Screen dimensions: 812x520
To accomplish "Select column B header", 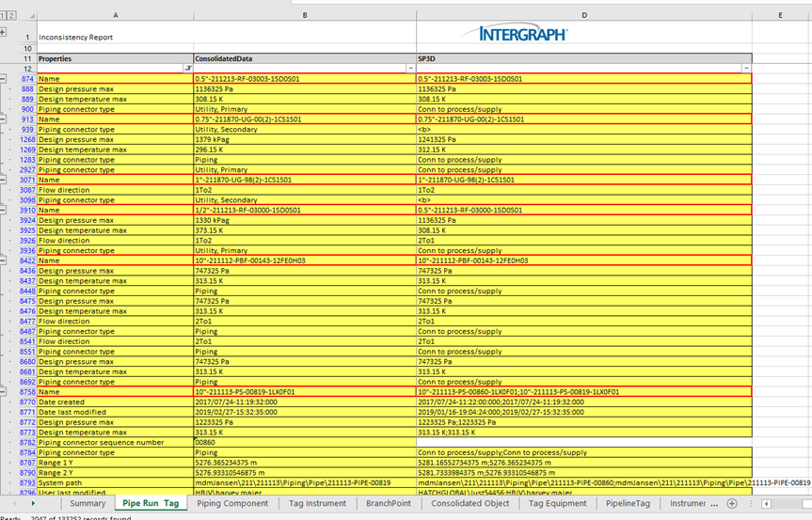I will (x=304, y=16).
